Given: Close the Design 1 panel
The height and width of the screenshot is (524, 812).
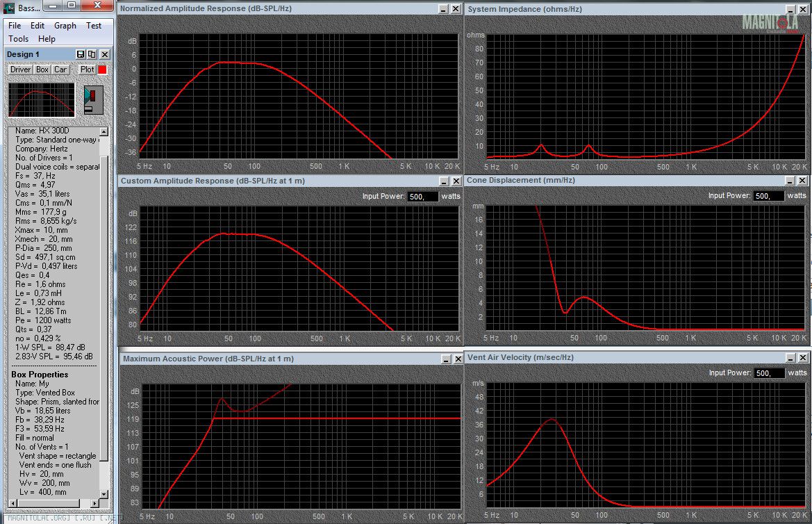Looking at the screenshot, I should pos(105,54).
